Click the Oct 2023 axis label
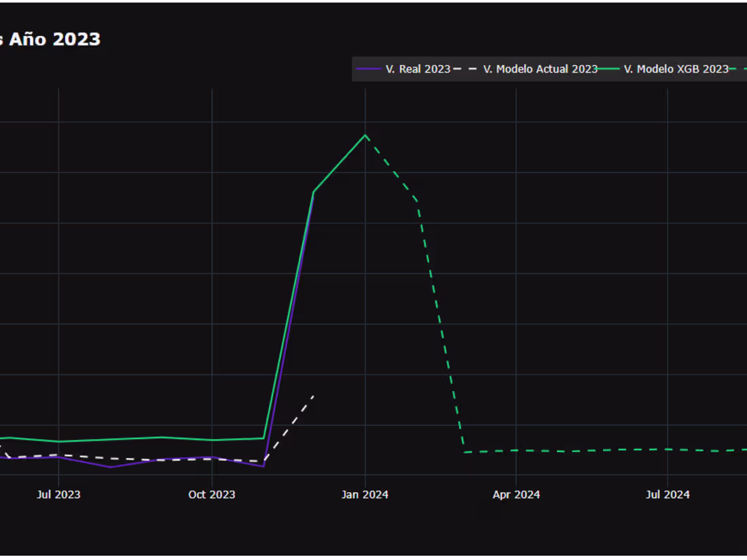Image resolution: width=747 pixels, height=560 pixels. click(x=211, y=495)
